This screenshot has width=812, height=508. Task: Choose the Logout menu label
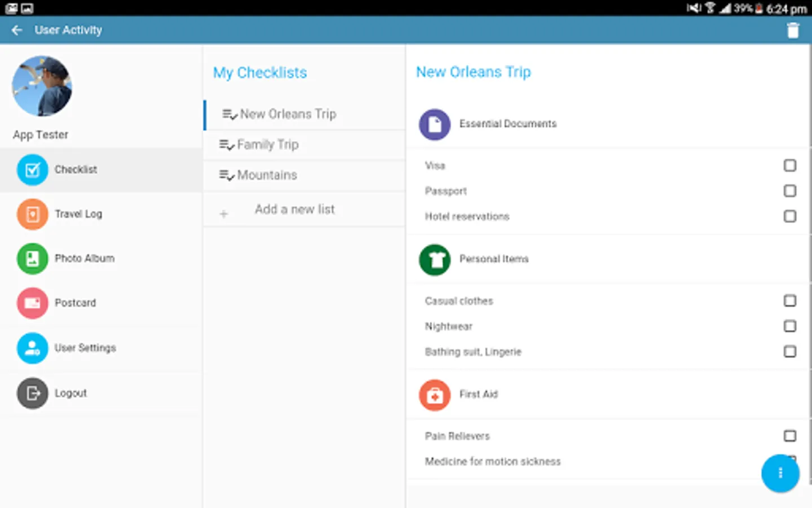pyautogui.click(x=70, y=393)
